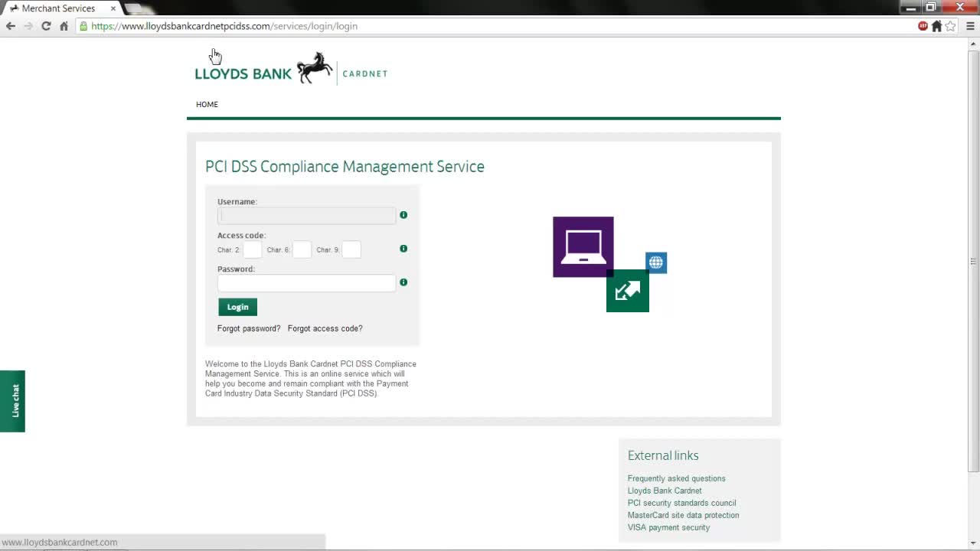The height and width of the screenshot is (551, 980).
Task: Open the external link arrow tile
Action: 627,291
